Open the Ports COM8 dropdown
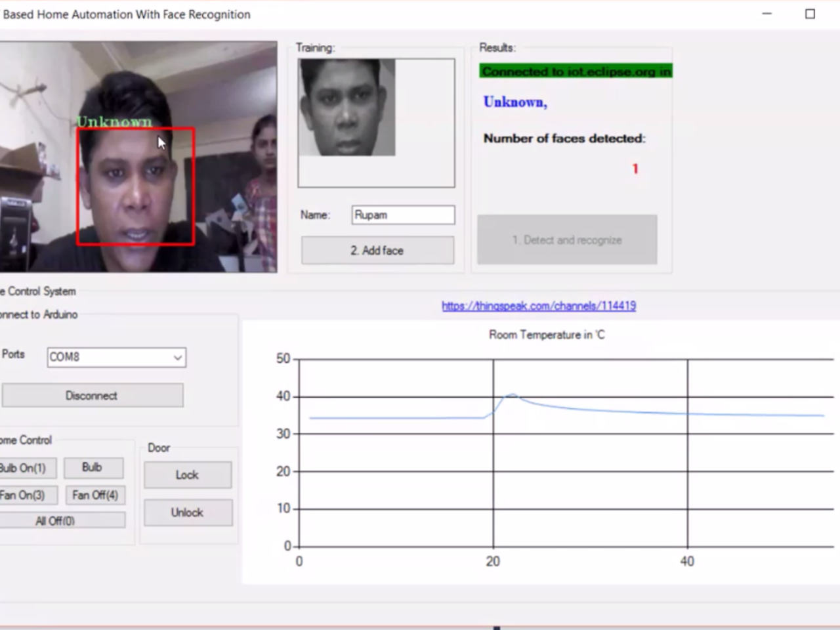 pos(177,358)
